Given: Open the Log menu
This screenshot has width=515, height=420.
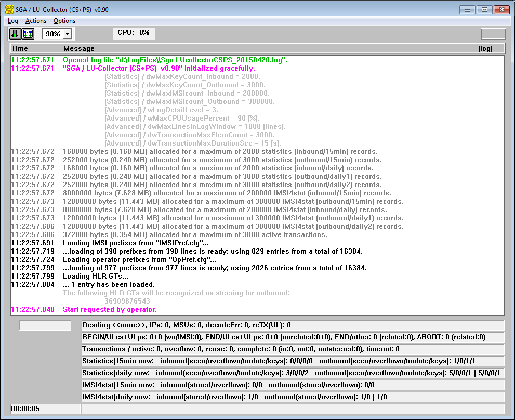Looking at the screenshot, I should [x=13, y=21].
